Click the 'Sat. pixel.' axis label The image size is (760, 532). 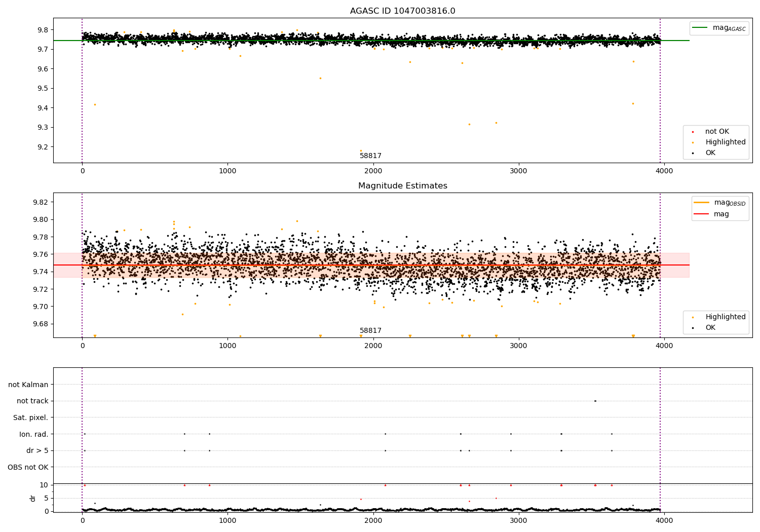click(x=31, y=418)
